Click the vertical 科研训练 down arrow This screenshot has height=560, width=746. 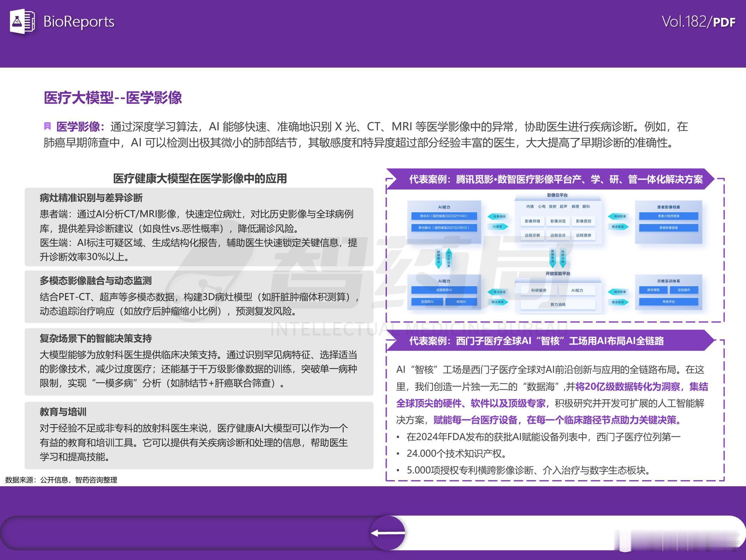click(x=563, y=258)
